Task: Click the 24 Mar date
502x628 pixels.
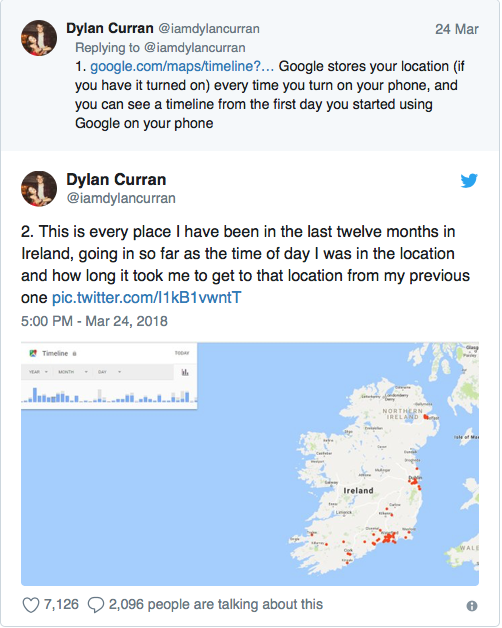Action: pyautogui.click(x=457, y=29)
